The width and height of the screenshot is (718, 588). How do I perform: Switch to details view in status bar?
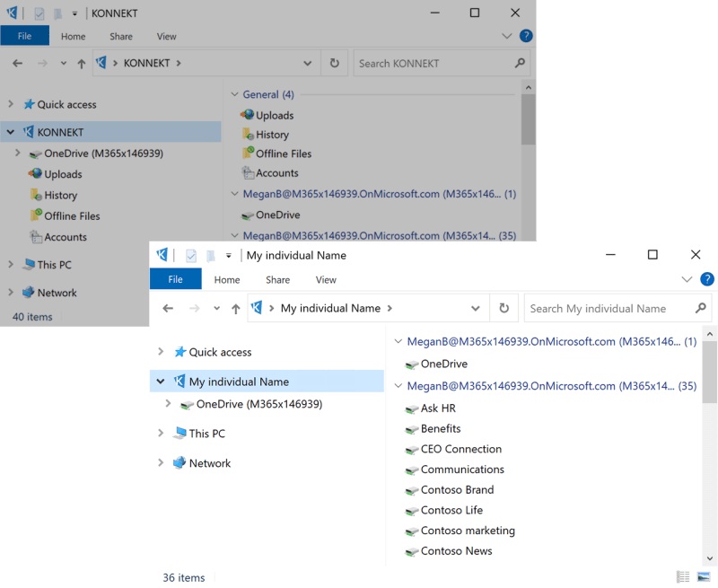click(683, 576)
